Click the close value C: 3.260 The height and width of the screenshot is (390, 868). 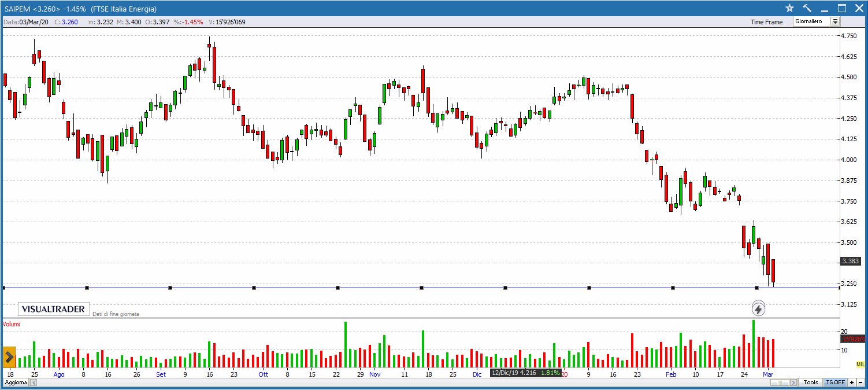(66, 22)
